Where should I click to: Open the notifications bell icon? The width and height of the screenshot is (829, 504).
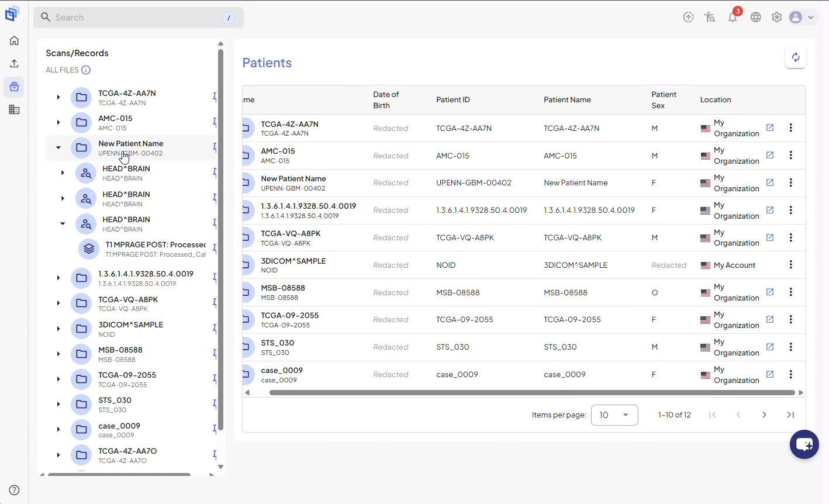click(x=733, y=18)
